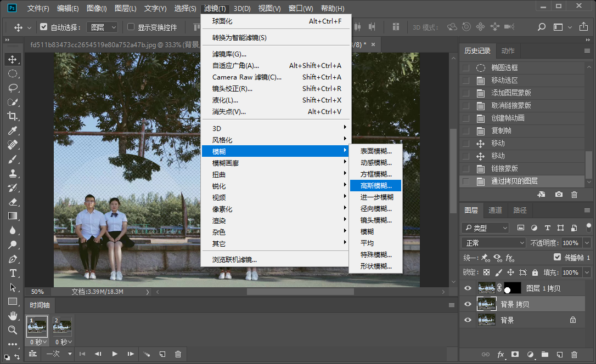Select the Elliptical Marquee tool

pos(13,73)
